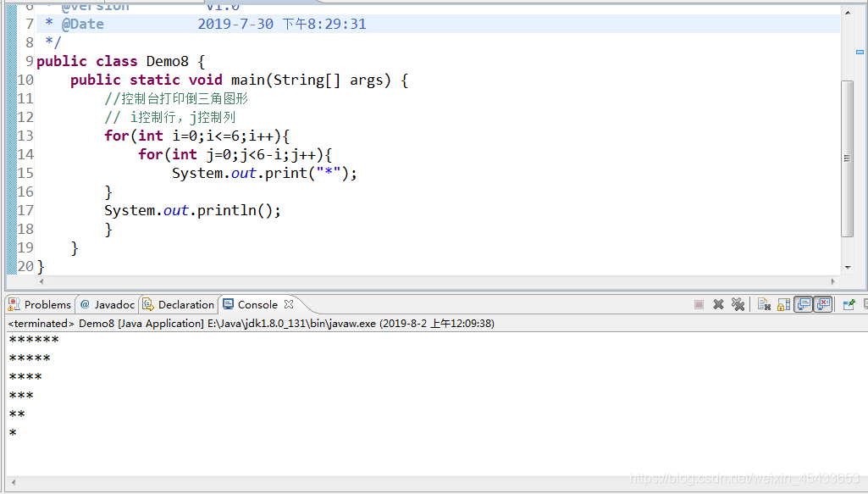Screen dimensions: 868x494
Task: Click the editor vertical scrollbar thumb
Action: (848, 158)
